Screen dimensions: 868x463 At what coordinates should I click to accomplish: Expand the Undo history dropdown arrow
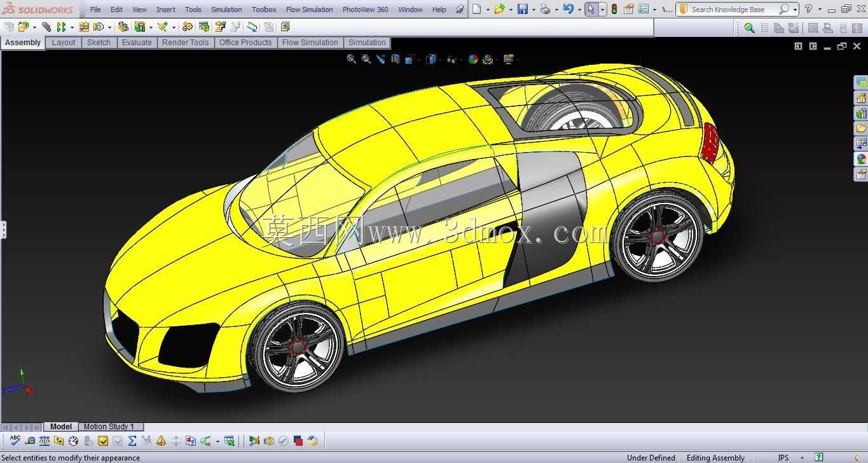(579, 10)
